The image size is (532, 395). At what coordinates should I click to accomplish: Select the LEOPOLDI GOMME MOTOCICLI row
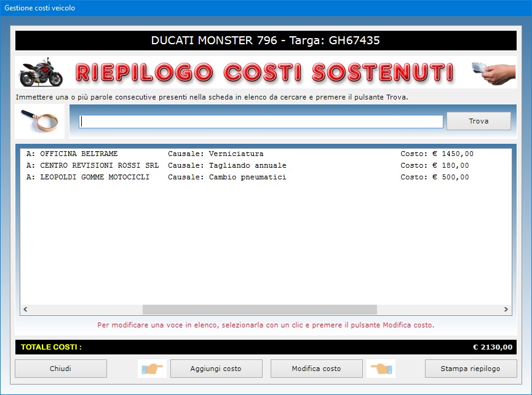pos(266,177)
